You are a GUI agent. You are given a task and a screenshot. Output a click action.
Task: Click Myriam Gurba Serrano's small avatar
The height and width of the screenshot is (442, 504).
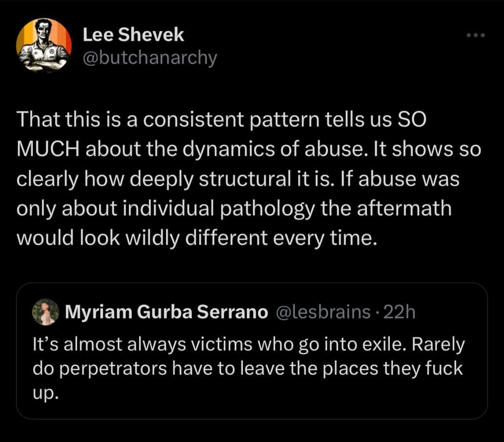[x=46, y=312]
